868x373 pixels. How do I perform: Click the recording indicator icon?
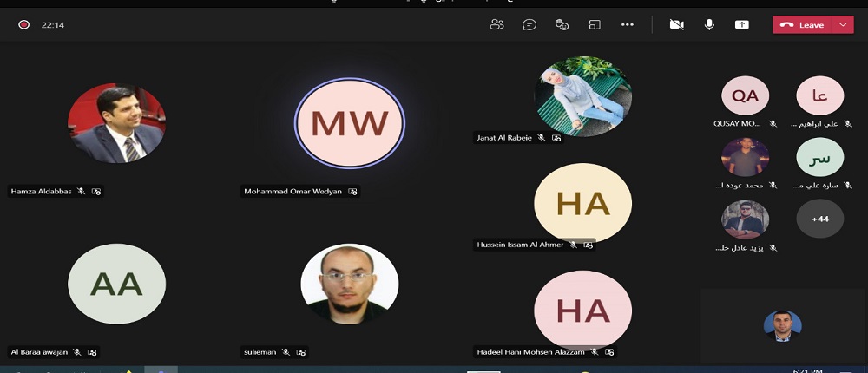(x=24, y=25)
